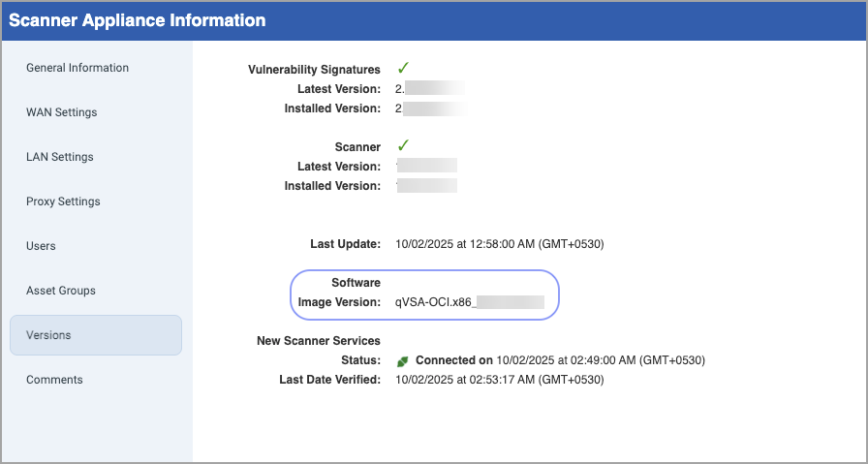868x464 pixels.
Task: Open the Comments section
Action: click(54, 380)
